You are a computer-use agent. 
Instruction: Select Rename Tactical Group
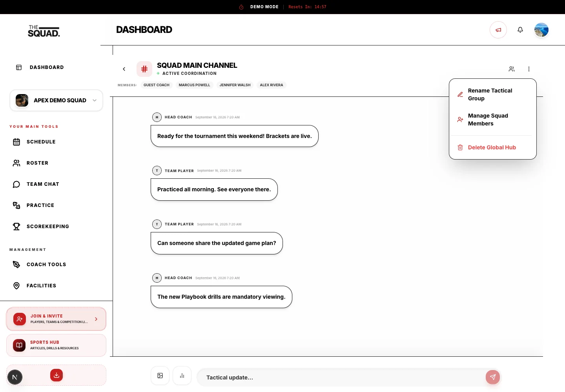[x=493, y=94]
